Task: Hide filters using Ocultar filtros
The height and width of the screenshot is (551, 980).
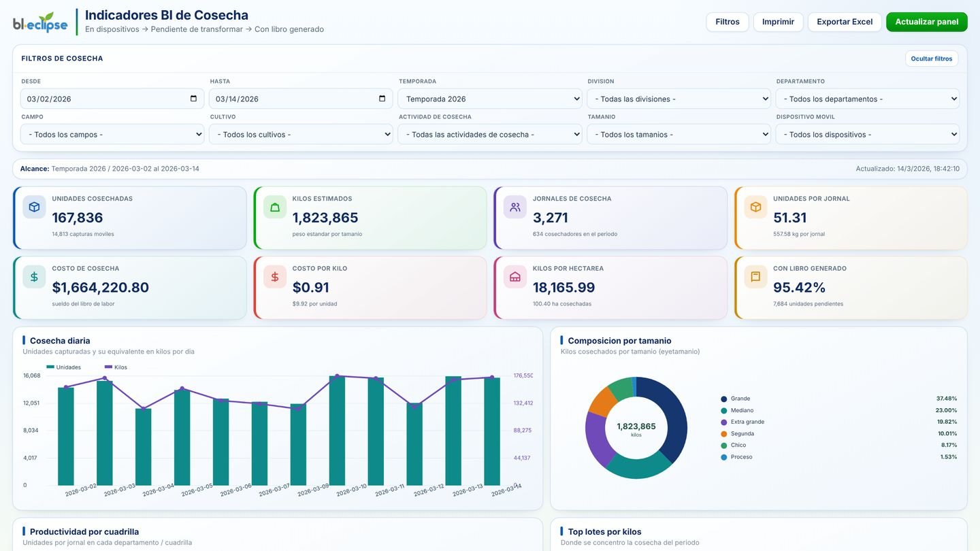Action: coord(932,59)
